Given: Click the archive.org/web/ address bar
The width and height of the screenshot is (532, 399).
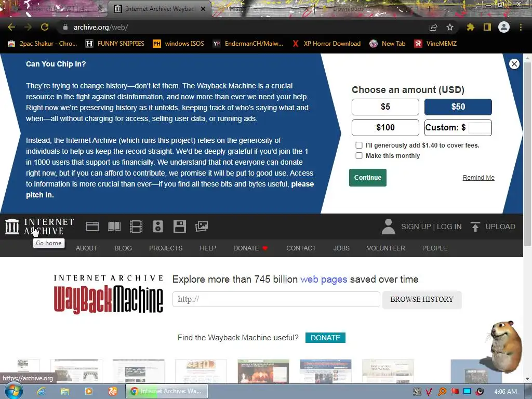Looking at the screenshot, I should click(x=244, y=27).
